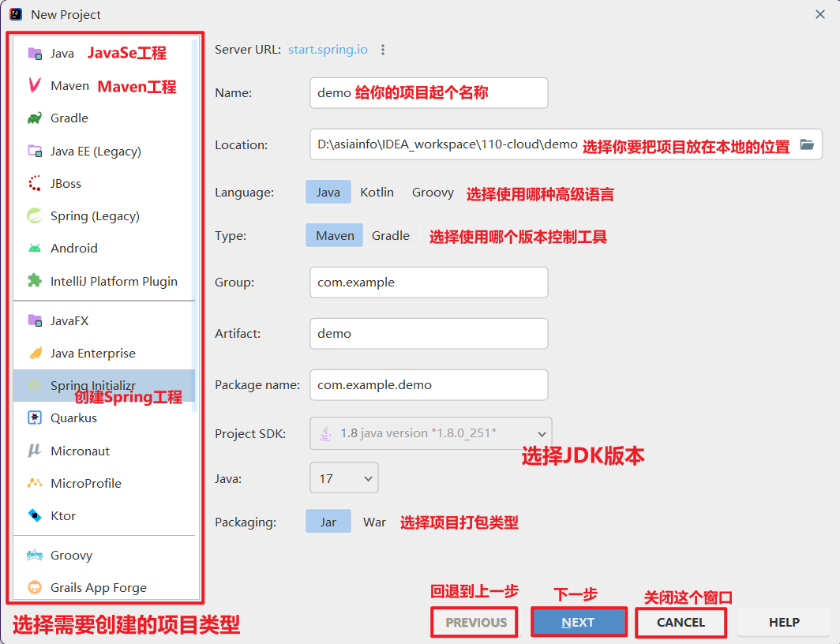Go back with the PREVIOUS button

(x=475, y=622)
